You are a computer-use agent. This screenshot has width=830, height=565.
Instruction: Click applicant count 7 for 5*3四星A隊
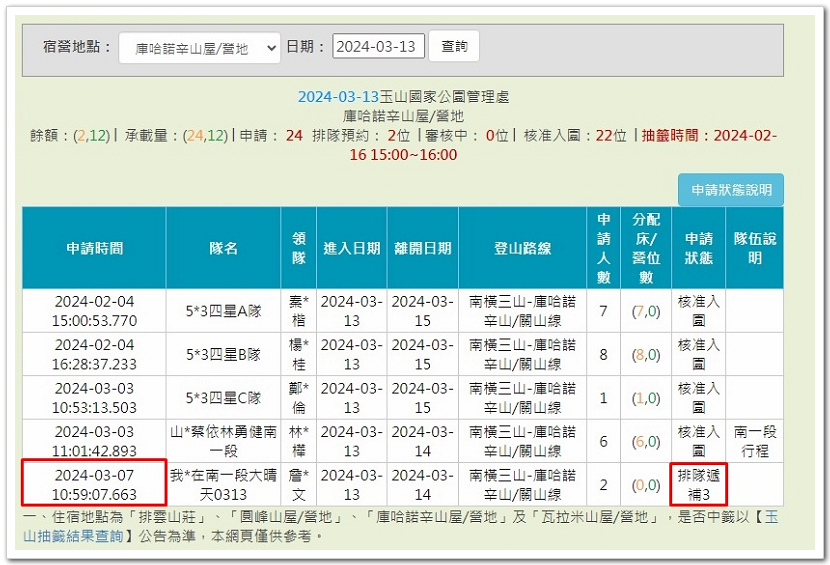(x=603, y=311)
